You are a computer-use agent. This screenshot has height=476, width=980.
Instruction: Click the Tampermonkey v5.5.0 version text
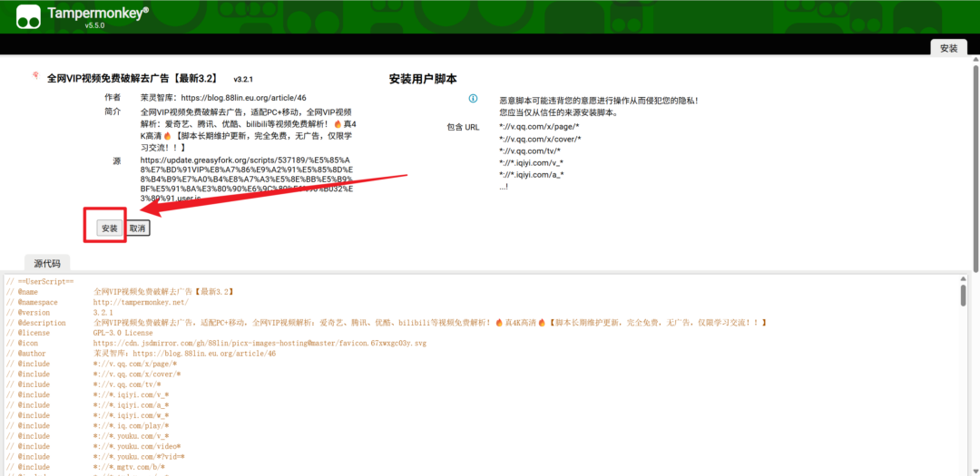(x=94, y=25)
